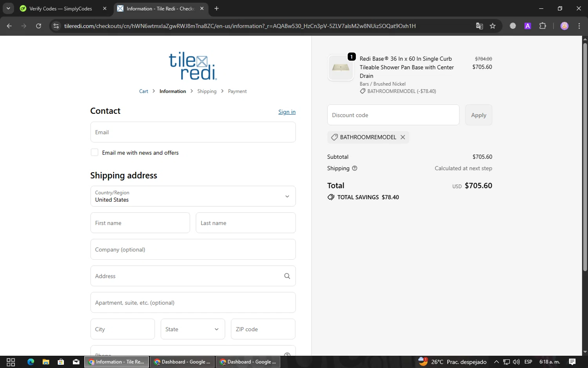Screen dimensions: 588x368
Task: Open the network tray icon
Action: point(506,362)
